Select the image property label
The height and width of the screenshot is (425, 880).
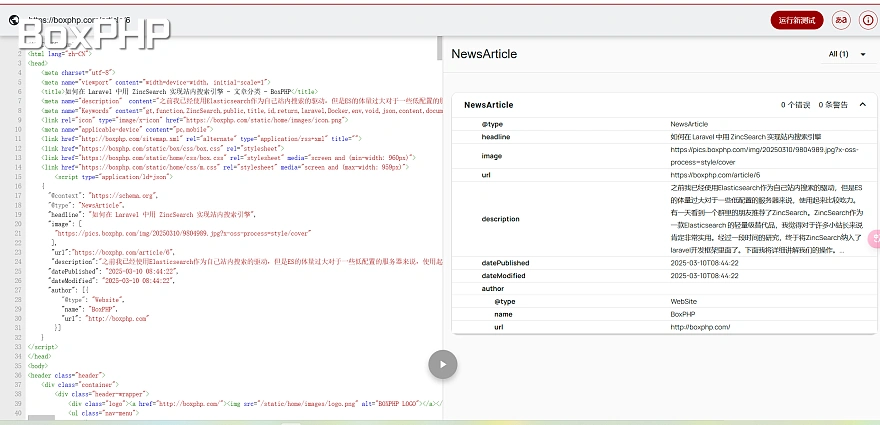(x=492, y=156)
